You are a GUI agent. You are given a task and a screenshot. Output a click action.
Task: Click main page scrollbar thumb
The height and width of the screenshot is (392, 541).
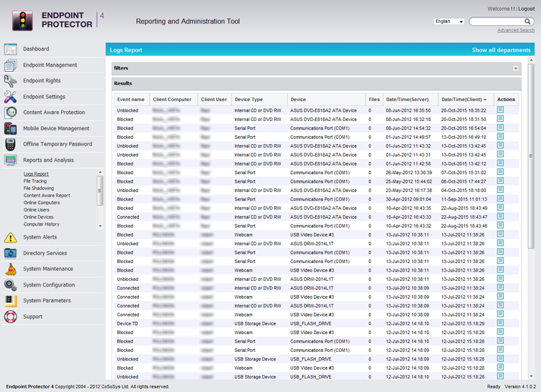point(531,156)
